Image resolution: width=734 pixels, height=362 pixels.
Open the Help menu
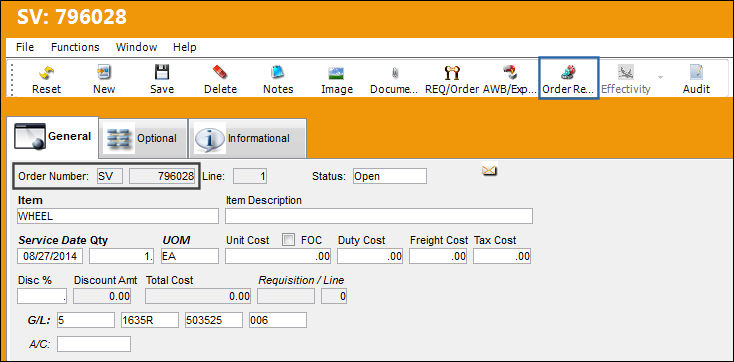(x=184, y=47)
